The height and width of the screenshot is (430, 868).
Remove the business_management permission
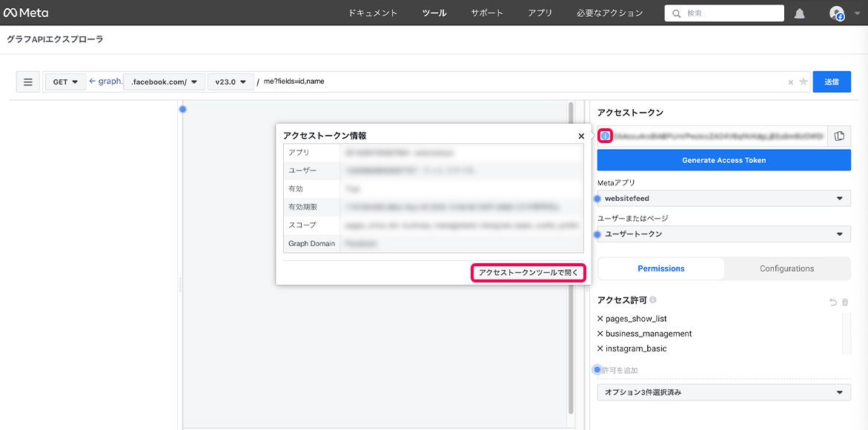[x=600, y=334]
